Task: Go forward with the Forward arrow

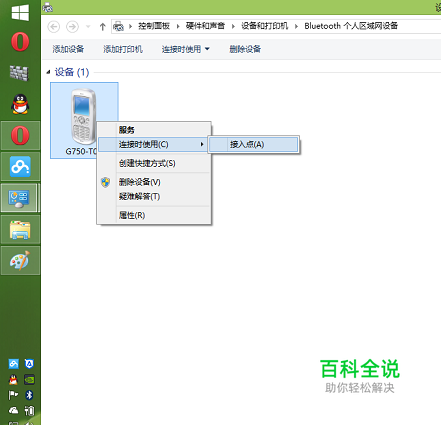Action: point(72,26)
